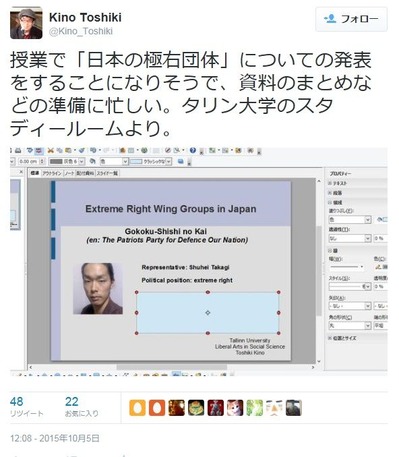Click the slide title Extreme Right Wing Groups in Japan
This screenshot has height=457, width=399.
point(171,209)
